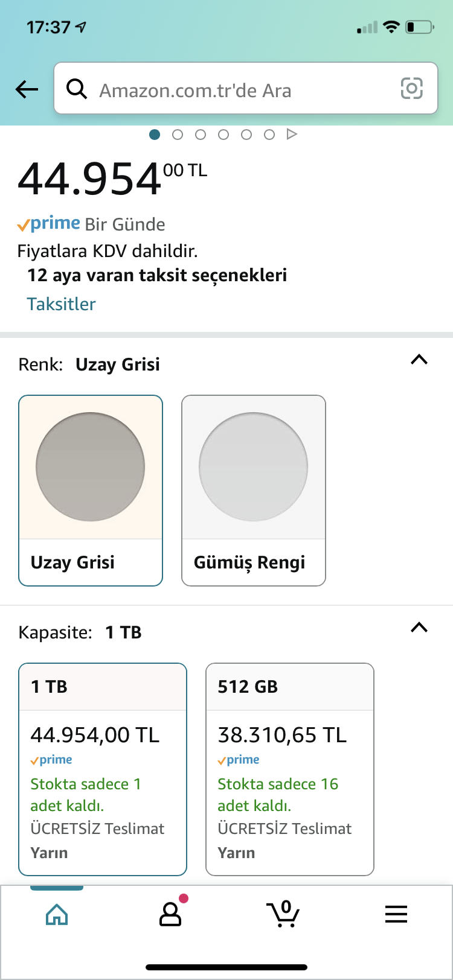453x980 pixels.
Task: Pick the silver color swatch circle
Action: click(254, 467)
